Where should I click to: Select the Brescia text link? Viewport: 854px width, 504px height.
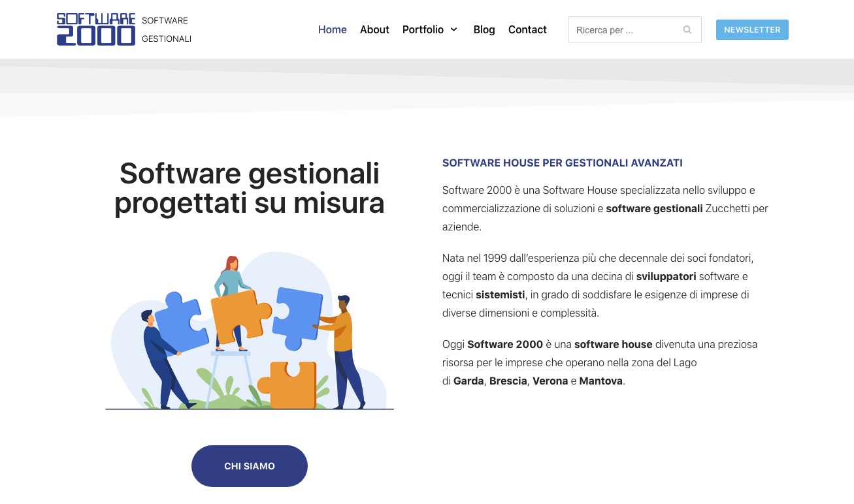tap(508, 381)
